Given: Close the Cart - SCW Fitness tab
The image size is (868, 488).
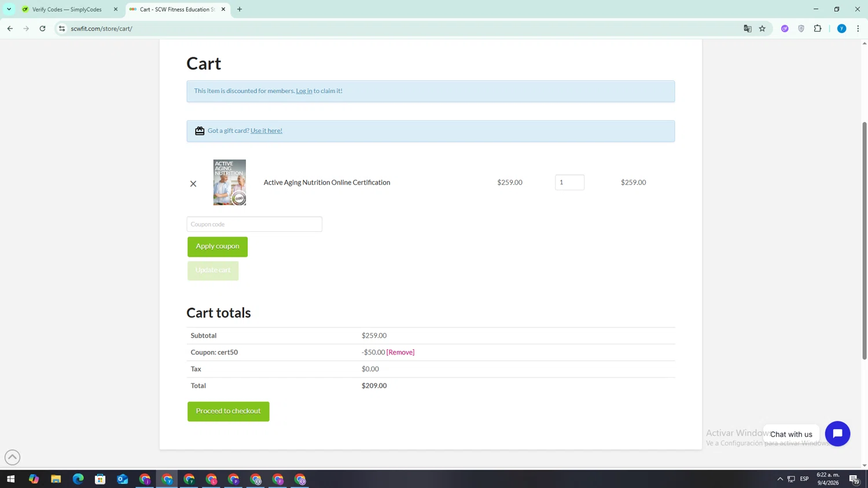Looking at the screenshot, I should pos(223,9).
